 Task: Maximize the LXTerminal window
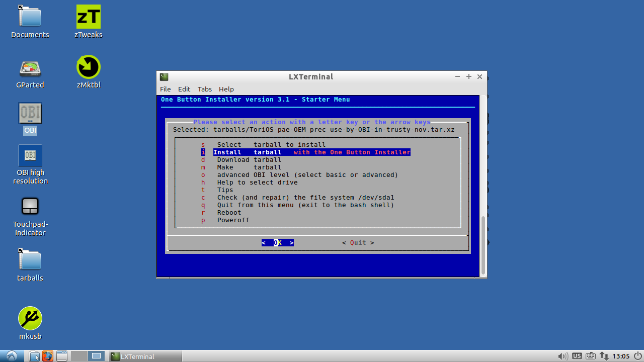(468, 77)
